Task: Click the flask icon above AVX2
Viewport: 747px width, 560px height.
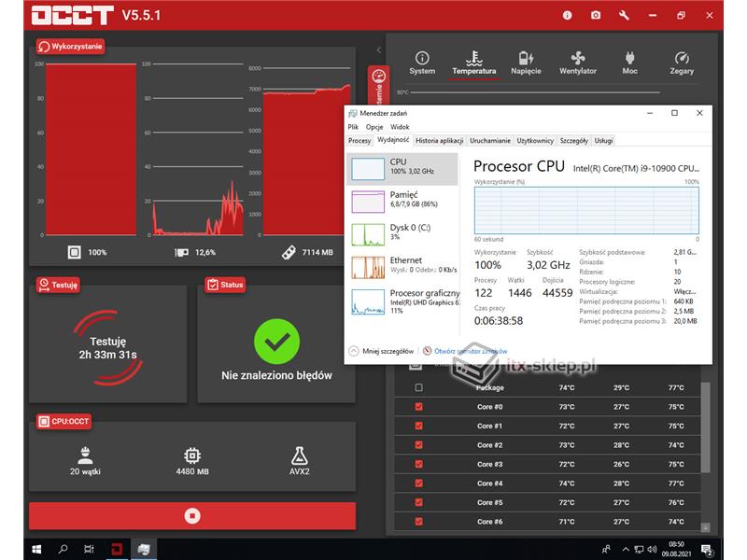Action: [299, 455]
